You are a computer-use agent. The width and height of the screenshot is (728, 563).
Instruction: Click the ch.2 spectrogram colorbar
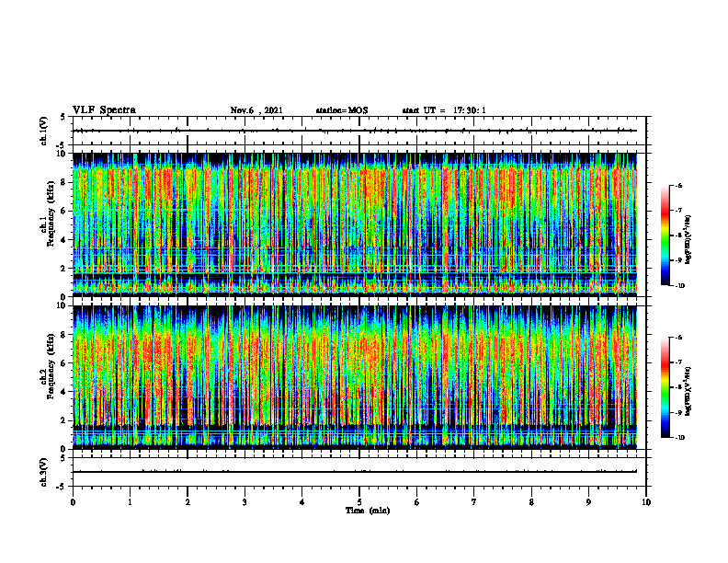[x=665, y=387]
